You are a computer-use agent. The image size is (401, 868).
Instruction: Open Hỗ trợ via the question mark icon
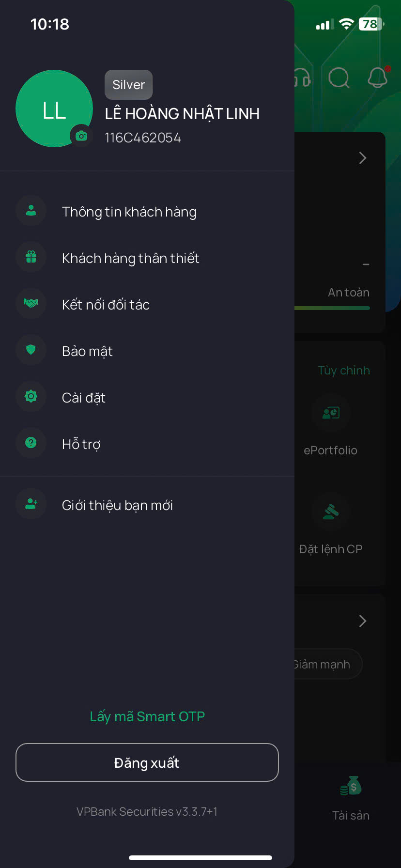coord(31,443)
